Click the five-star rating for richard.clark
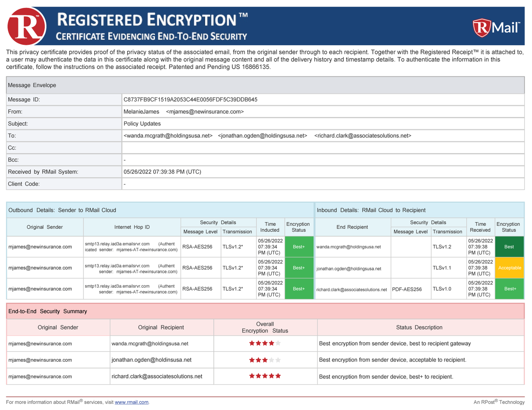The width and height of the screenshot is (532, 410). 265,376
